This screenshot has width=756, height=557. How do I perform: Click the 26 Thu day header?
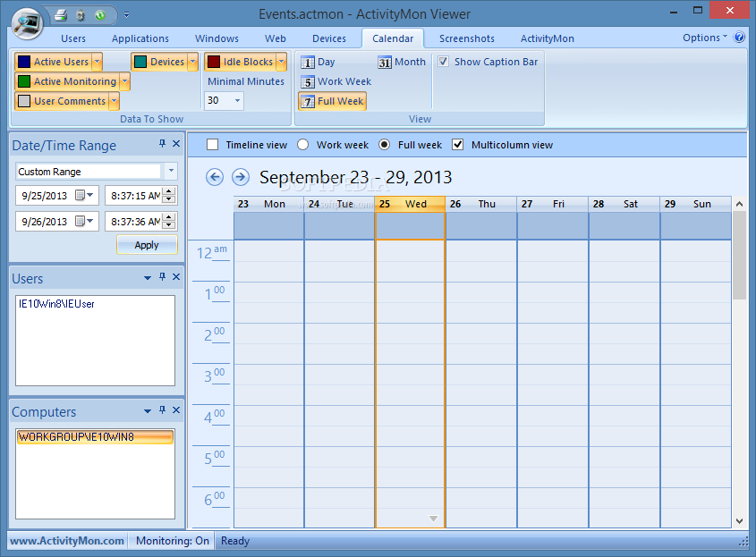[x=480, y=204]
